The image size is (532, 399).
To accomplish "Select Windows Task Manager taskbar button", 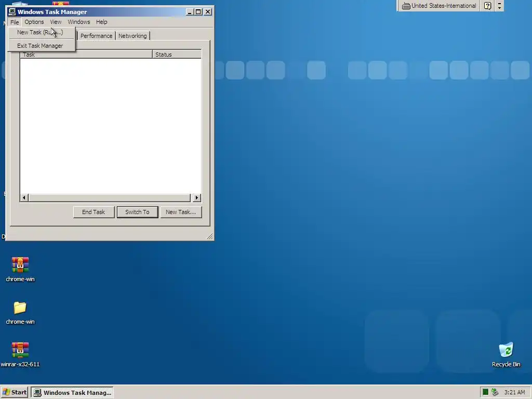I will 72,393.
